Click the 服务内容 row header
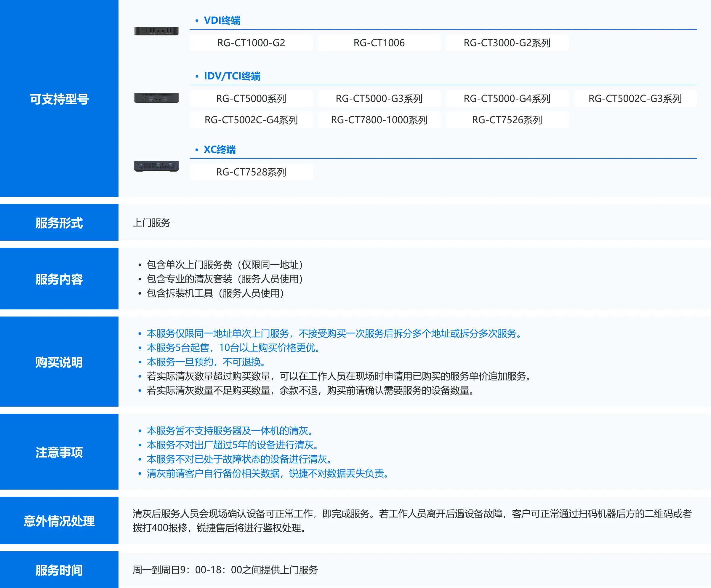Viewport: 711px width, 588px height. (59, 279)
